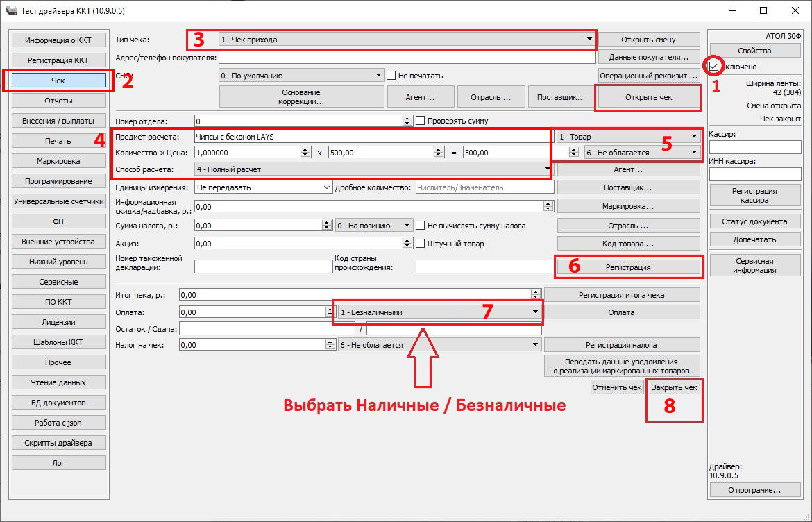Click the Регистрация position button
The image size is (812, 522).
click(x=627, y=267)
